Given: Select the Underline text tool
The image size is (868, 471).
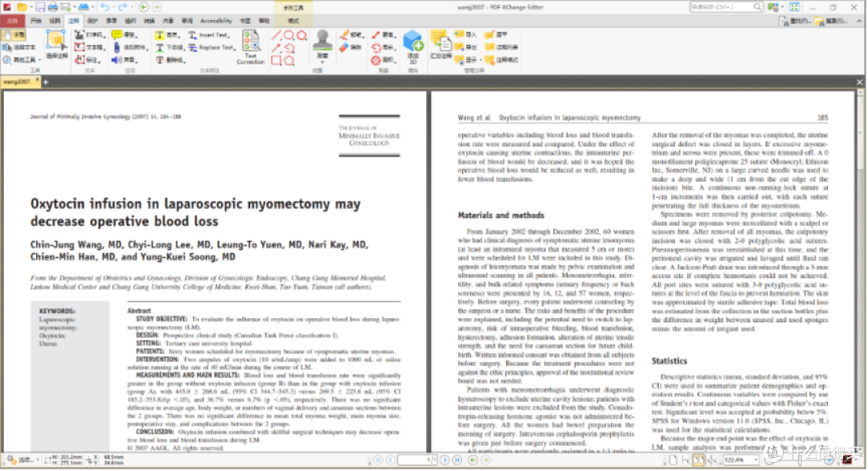Looking at the screenshot, I should click(x=169, y=47).
